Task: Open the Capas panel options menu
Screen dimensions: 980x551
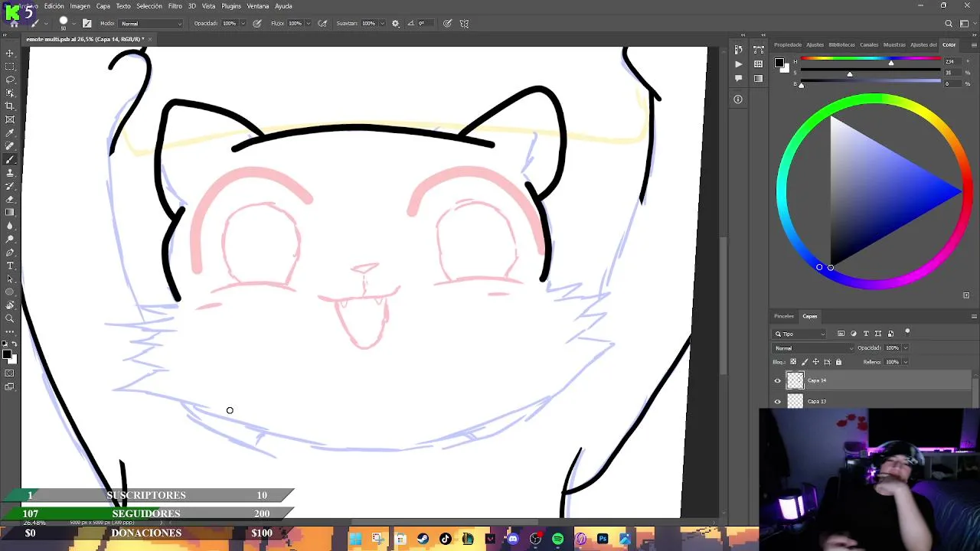Action: 974,316
